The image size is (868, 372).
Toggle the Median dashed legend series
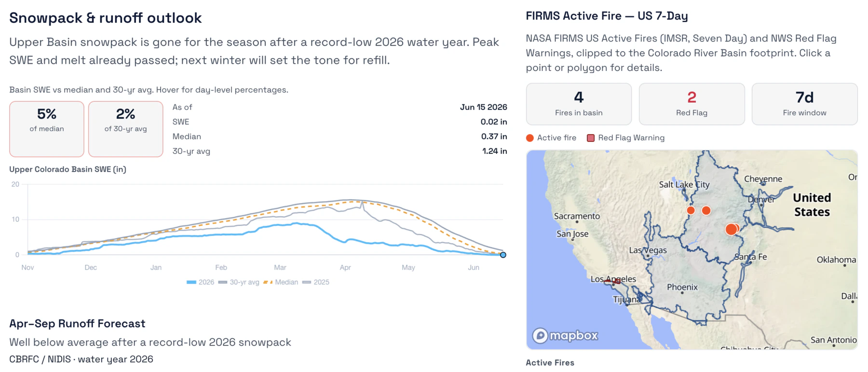click(281, 282)
